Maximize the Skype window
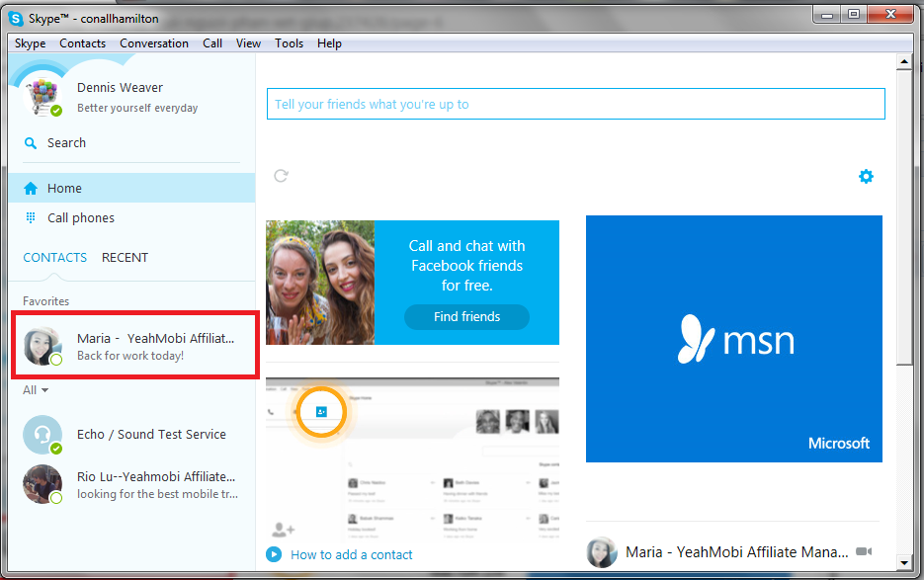Screen dimensions: 924x580 pos(854,14)
